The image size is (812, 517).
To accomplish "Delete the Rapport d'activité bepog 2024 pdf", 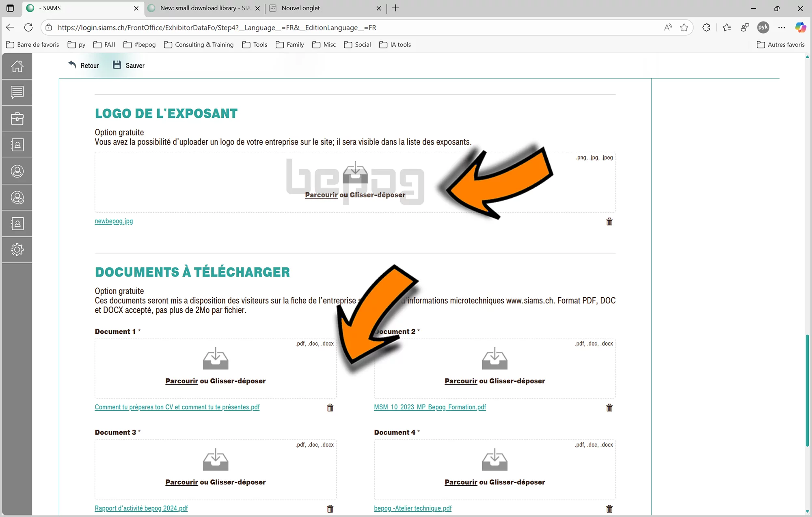I will click(330, 508).
